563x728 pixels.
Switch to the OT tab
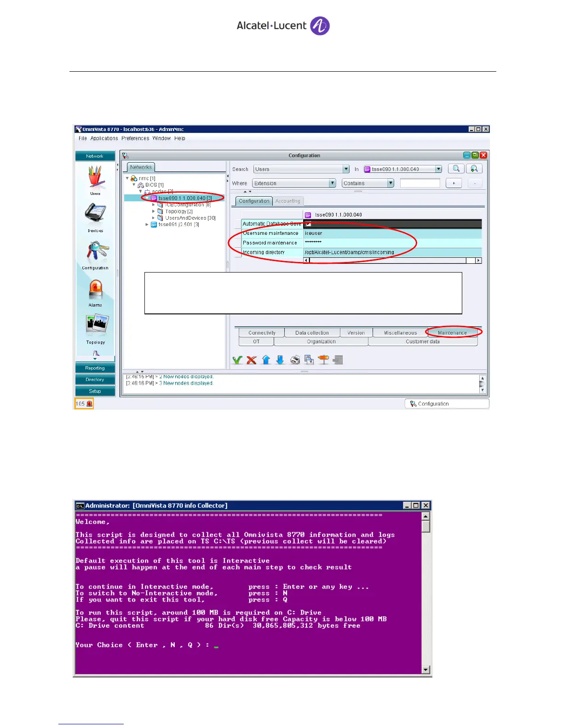tap(256, 341)
